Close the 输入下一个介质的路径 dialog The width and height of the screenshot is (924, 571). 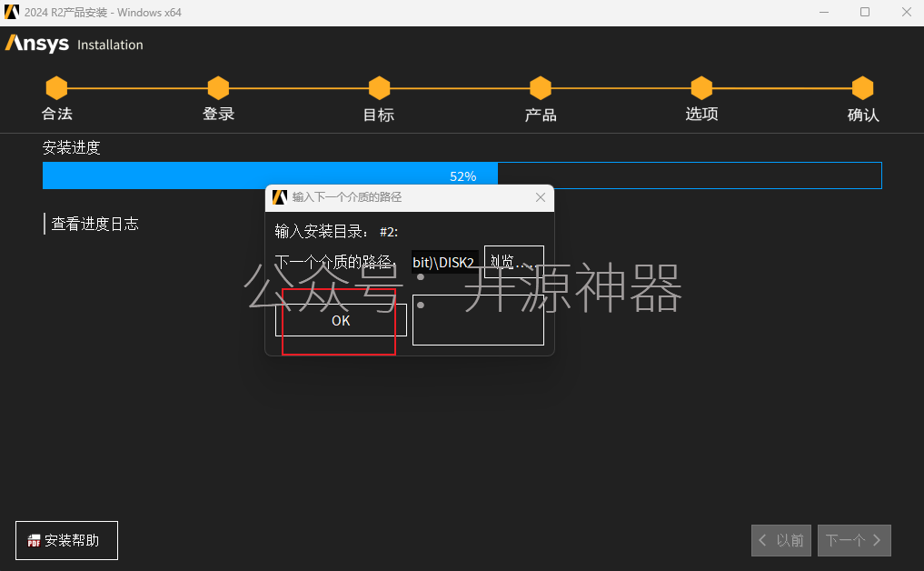click(541, 197)
